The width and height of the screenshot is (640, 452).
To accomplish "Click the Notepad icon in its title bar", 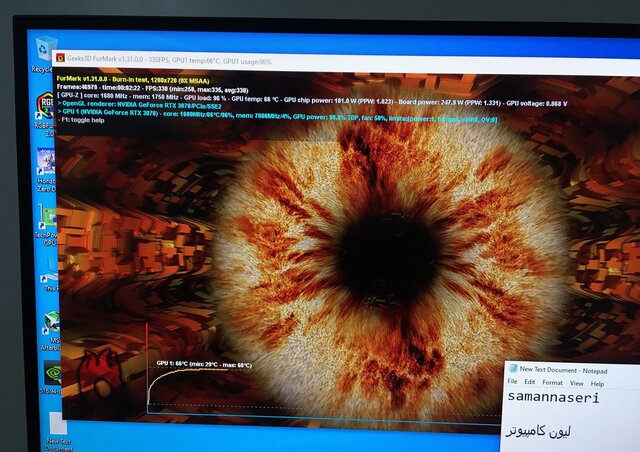I will (x=512, y=369).
